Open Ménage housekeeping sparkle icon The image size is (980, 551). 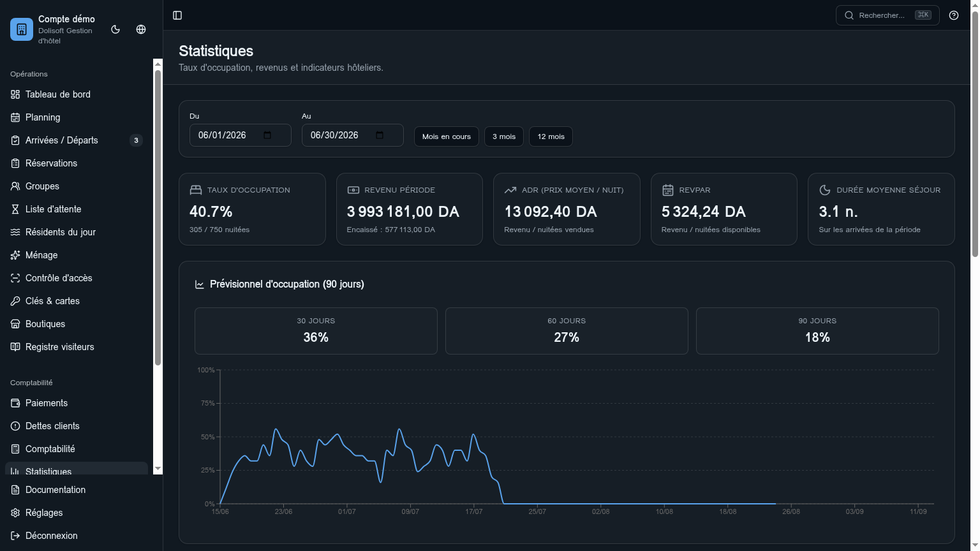click(x=15, y=255)
